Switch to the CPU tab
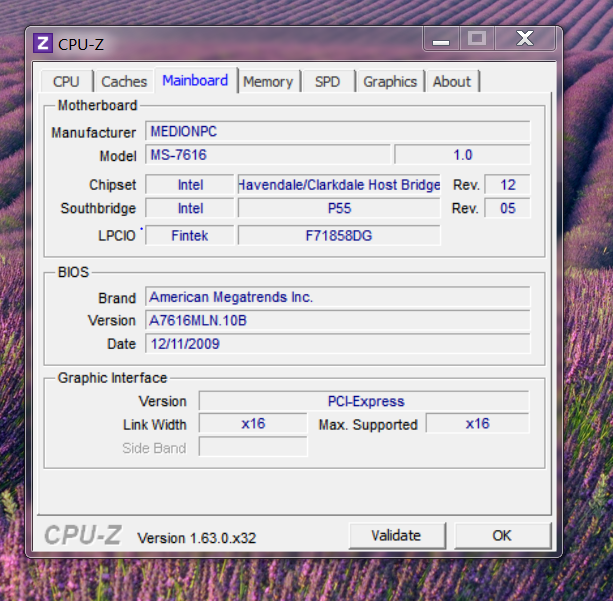 pos(66,81)
